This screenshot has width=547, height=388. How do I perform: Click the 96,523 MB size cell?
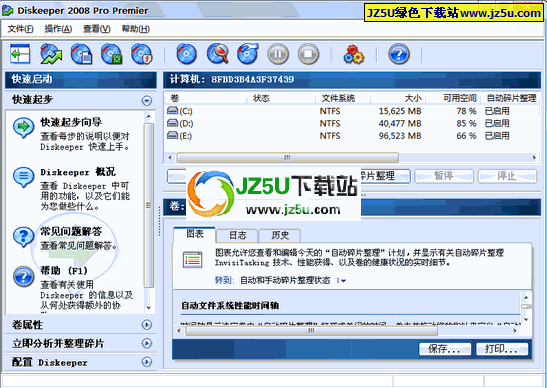point(400,136)
